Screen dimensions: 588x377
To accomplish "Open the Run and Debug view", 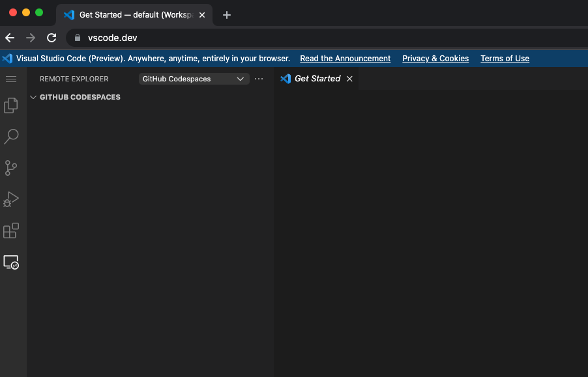I will click(10, 199).
